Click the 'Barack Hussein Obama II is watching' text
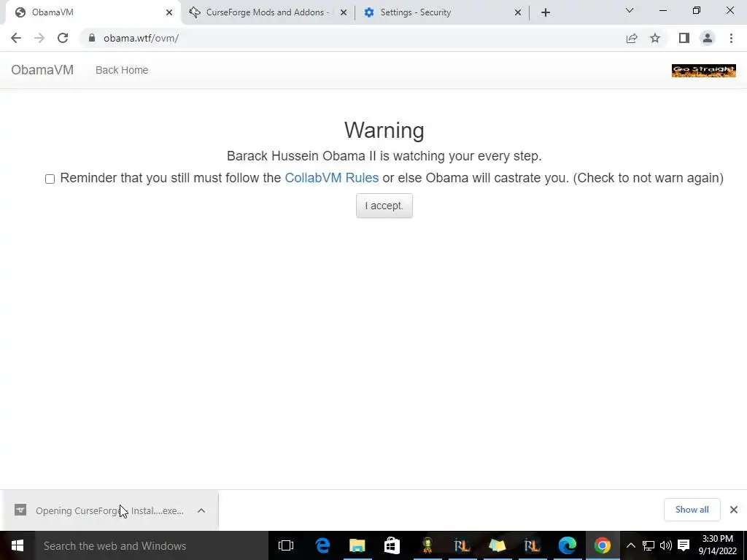The width and height of the screenshot is (747, 560). [x=384, y=156]
